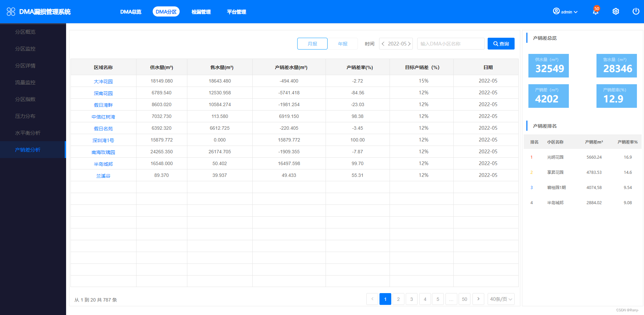644x315 pixels.
Task: Open the DMA总览 top menu
Action: (x=131, y=12)
